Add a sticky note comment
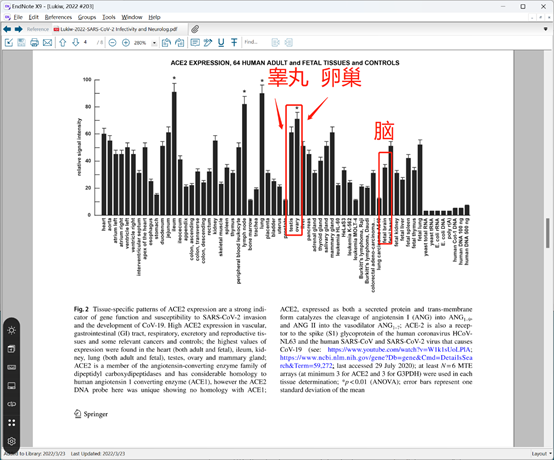 [x=195, y=43]
